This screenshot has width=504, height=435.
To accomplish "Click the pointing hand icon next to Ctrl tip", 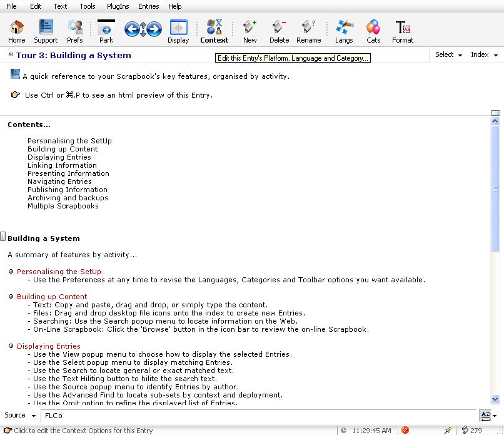I will (x=16, y=95).
